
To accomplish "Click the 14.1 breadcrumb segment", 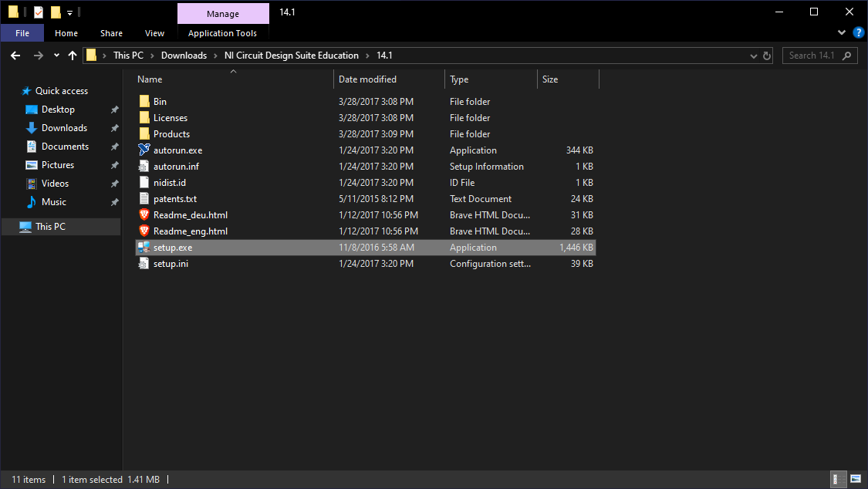I will (384, 56).
